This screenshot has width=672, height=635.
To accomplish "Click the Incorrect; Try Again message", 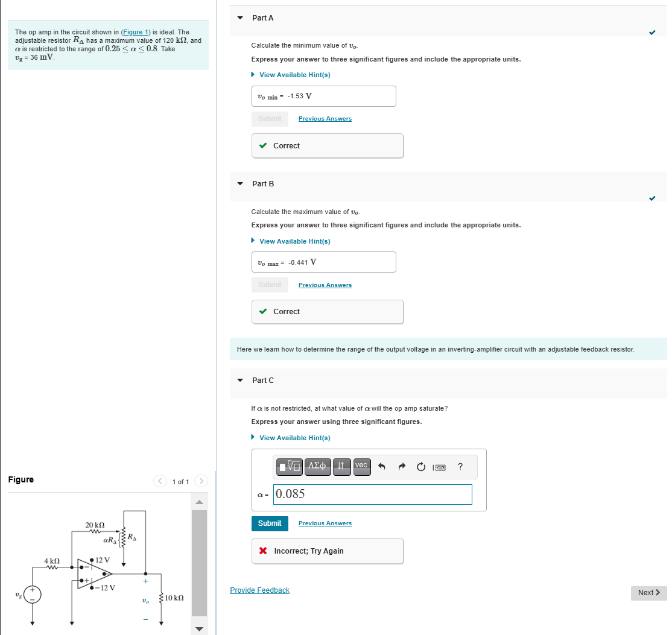I will (328, 551).
